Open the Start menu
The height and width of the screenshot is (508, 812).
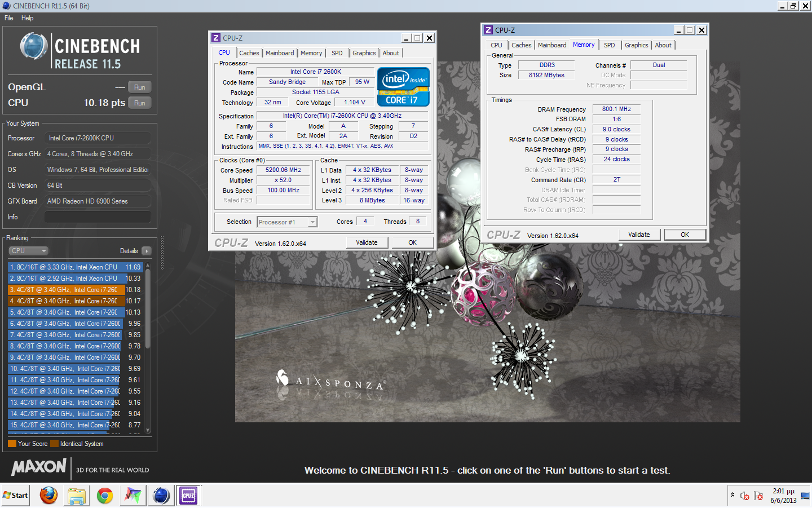15,496
